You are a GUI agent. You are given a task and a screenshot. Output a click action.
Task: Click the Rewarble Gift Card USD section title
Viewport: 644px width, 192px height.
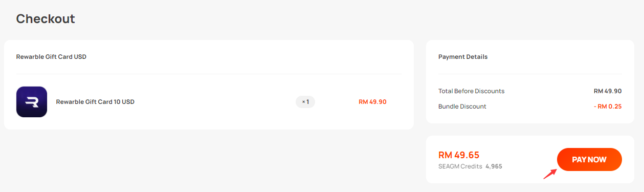51,57
